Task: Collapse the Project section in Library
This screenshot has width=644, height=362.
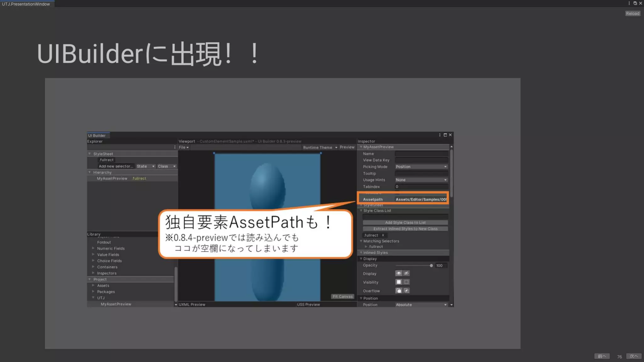Action: [90, 279]
